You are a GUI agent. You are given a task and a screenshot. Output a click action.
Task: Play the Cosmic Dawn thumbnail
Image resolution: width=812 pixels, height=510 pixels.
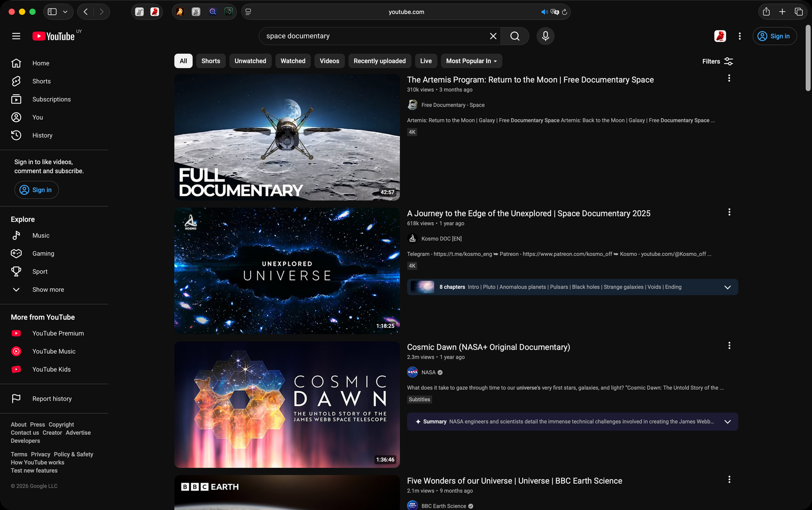[x=287, y=404]
